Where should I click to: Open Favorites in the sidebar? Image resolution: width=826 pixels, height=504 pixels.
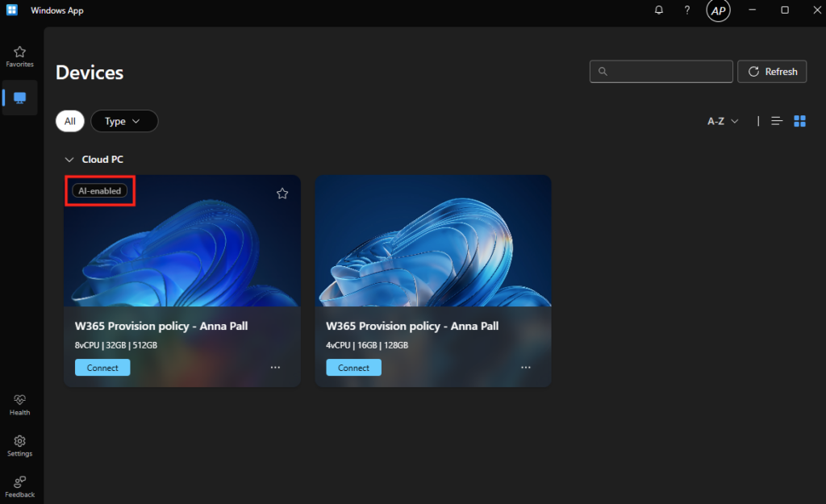pyautogui.click(x=19, y=56)
